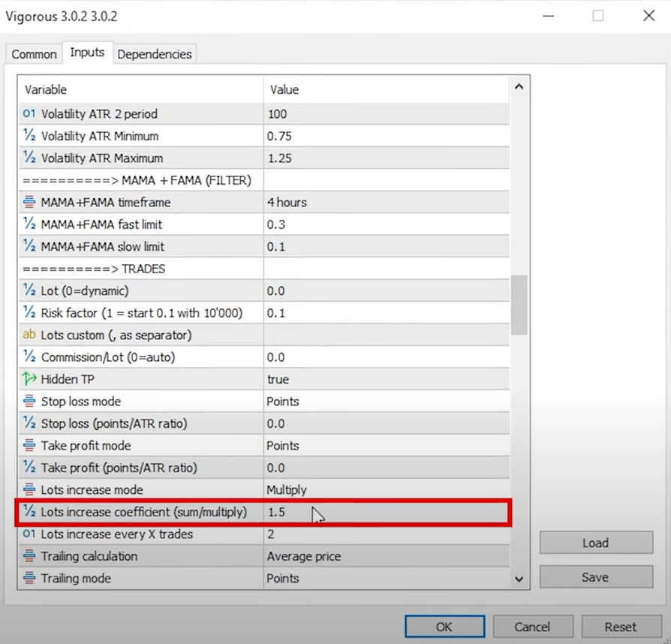This screenshot has height=644, width=671.
Task: Switch to the Common tab
Action: (34, 54)
